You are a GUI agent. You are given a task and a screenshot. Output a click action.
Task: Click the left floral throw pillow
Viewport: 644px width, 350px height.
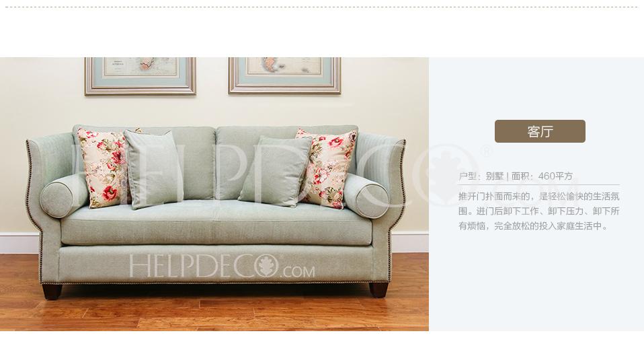click(x=102, y=168)
